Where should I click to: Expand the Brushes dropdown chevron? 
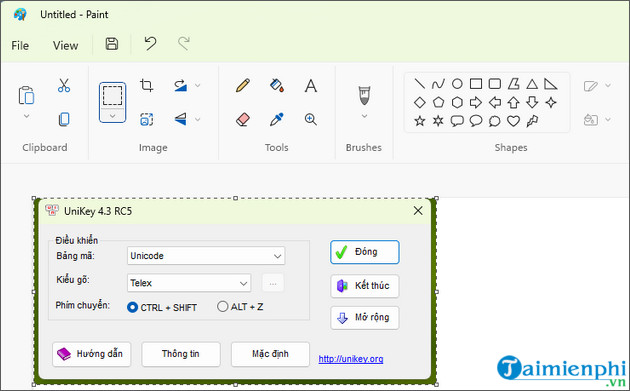pos(364,116)
